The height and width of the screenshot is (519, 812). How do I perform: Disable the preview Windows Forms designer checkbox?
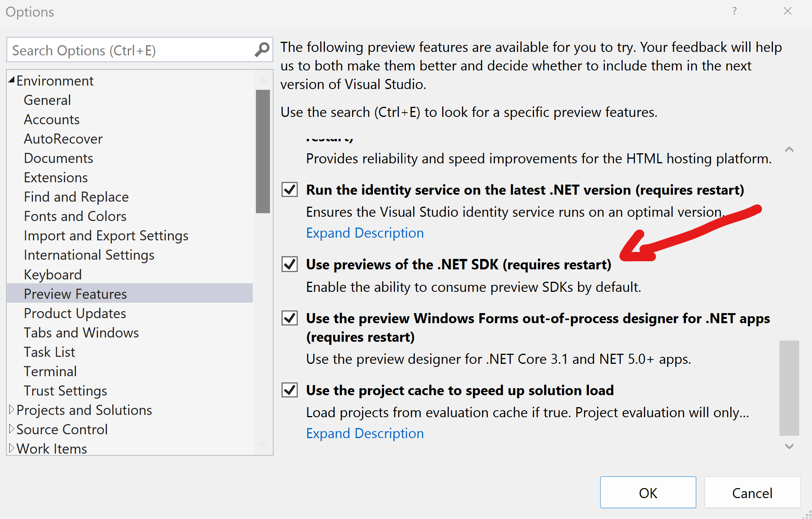[290, 318]
